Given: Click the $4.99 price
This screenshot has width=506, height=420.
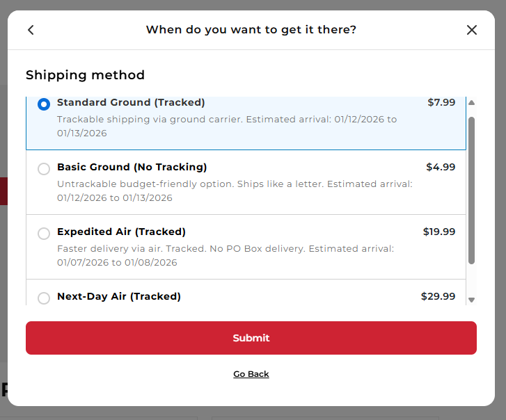Looking at the screenshot, I should (x=441, y=167).
